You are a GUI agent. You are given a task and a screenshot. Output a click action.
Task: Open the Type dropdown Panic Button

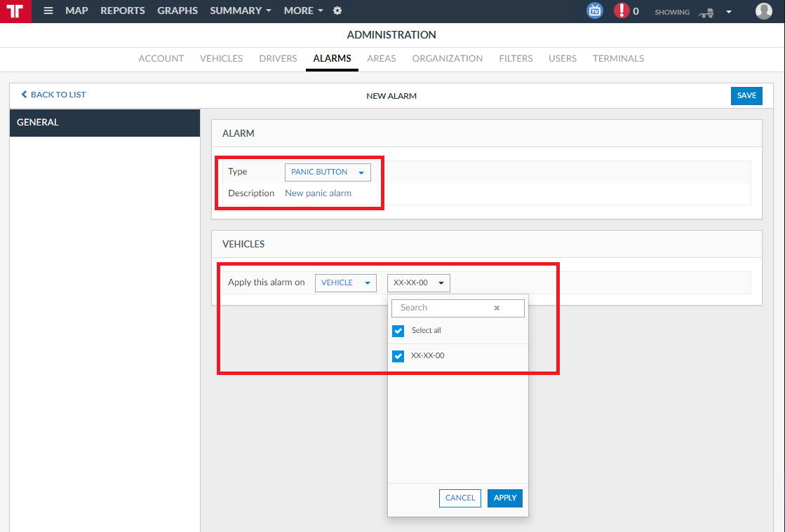[328, 172]
